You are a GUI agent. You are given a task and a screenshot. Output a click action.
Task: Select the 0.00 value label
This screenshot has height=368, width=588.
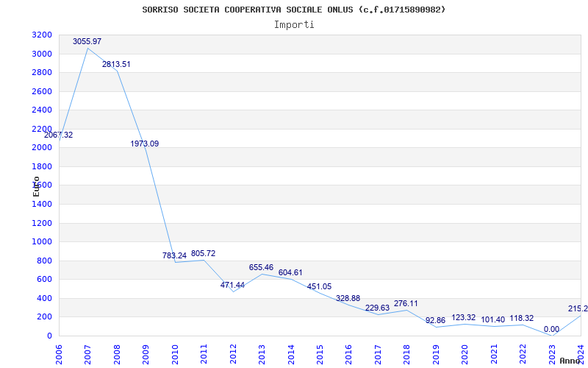click(x=552, y=329)
